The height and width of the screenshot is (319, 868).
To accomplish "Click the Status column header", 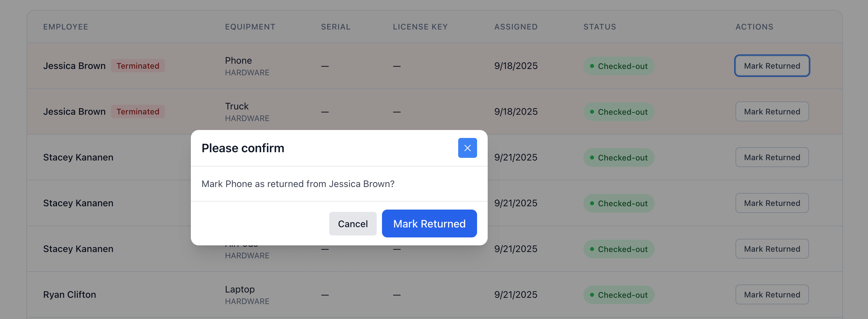I will tap(599, 27).
